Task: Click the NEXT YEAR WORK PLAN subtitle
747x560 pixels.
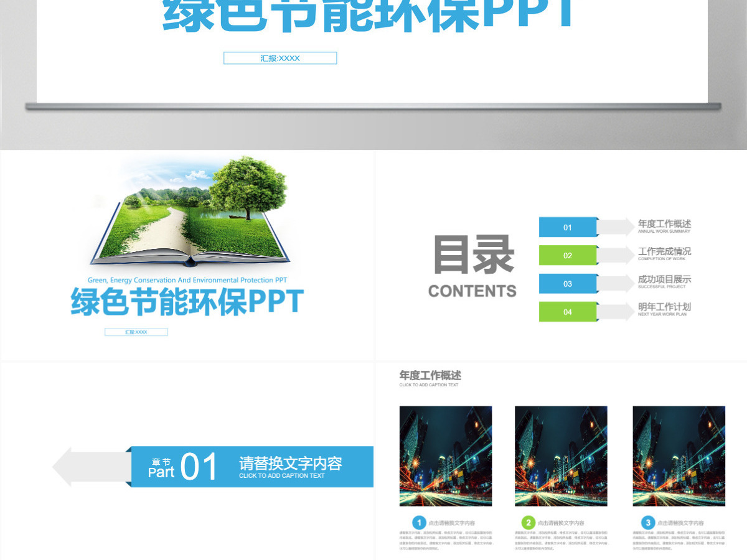Action: (662, 314)
